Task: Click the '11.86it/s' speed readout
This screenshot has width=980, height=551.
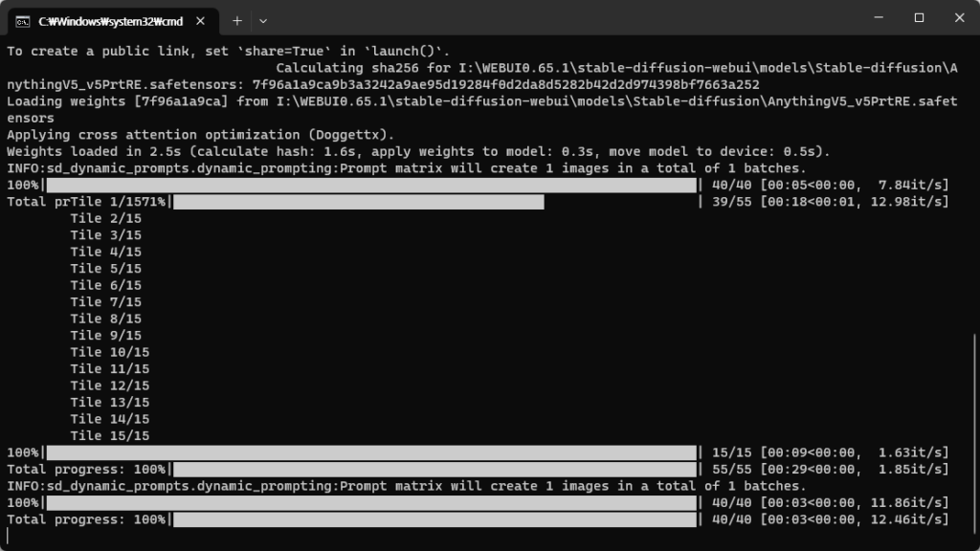Action: [909, 503]
